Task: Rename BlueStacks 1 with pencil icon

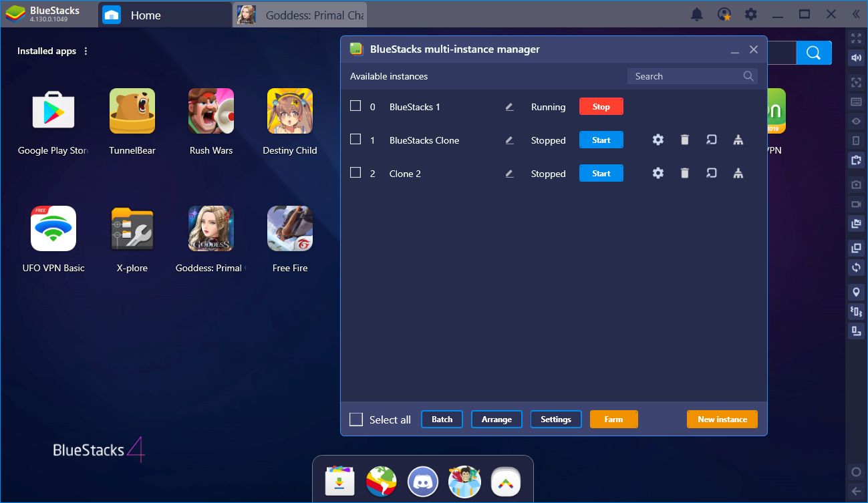Action: pos(510,107)
